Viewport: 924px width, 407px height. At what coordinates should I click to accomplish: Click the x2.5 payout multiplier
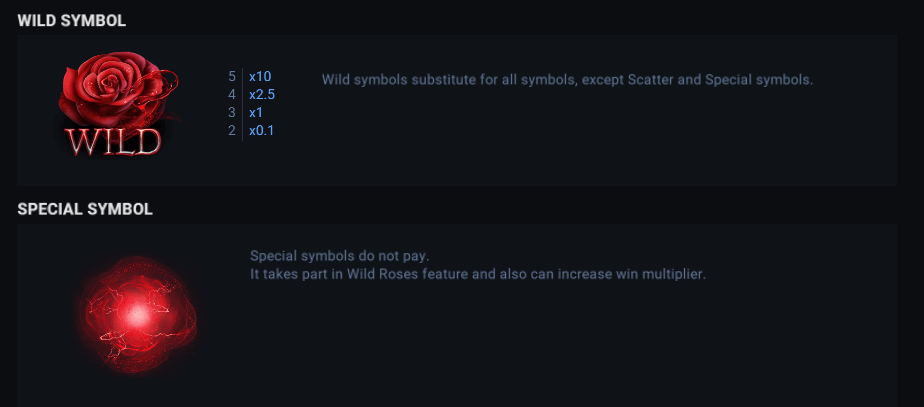(262, 94)
